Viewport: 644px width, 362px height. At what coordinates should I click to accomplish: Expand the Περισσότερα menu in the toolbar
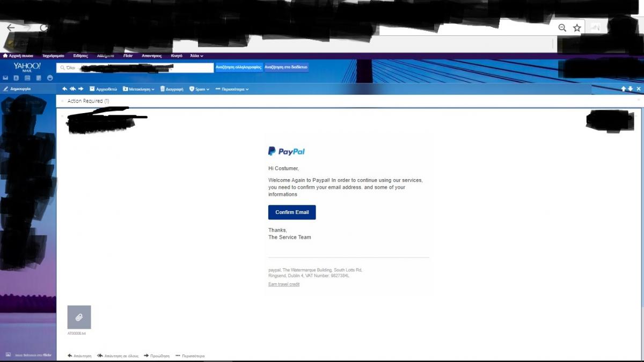click(x=232, y=89)
